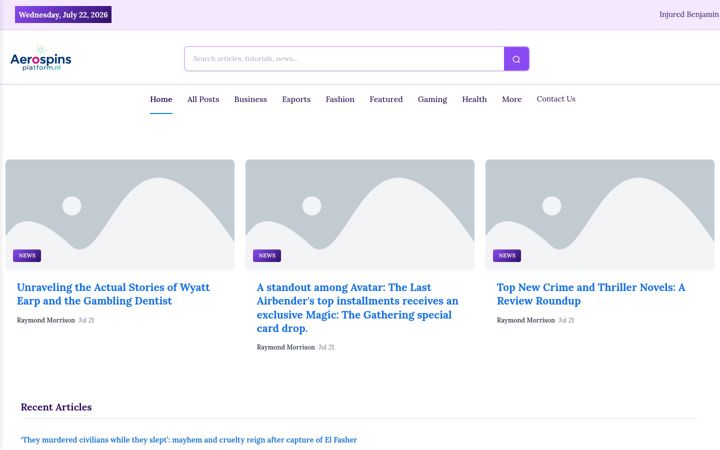Click the Crime Novels article thumbnail image
This screenshot has width=720, height=450.
pyautogui.click(x=600, y=214)
